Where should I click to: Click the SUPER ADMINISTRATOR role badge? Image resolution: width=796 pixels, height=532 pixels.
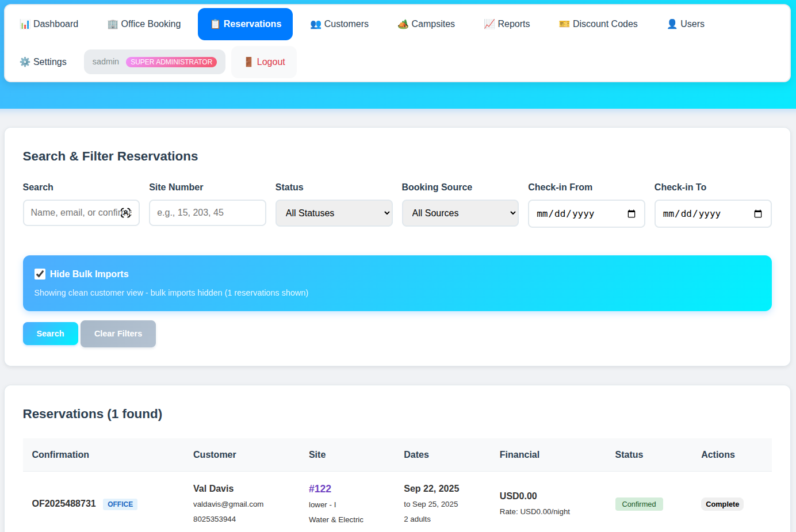pyautogui.click(x=171, y=62)
